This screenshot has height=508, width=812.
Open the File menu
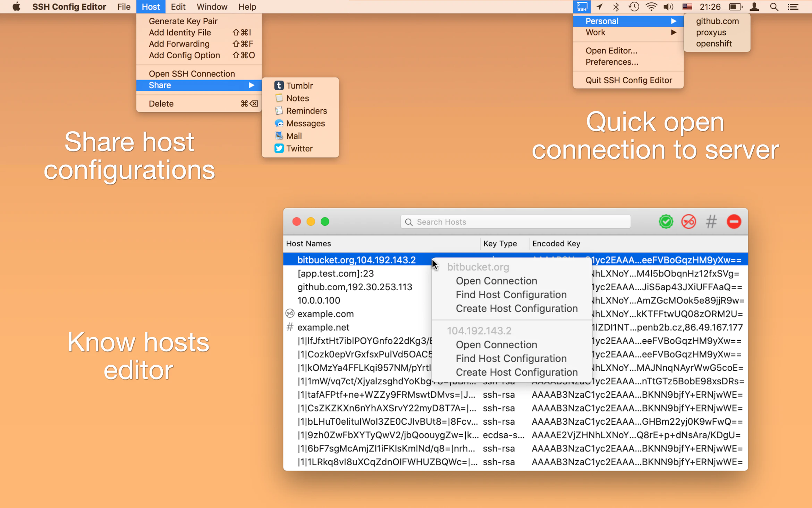click(x=124, y=7)
